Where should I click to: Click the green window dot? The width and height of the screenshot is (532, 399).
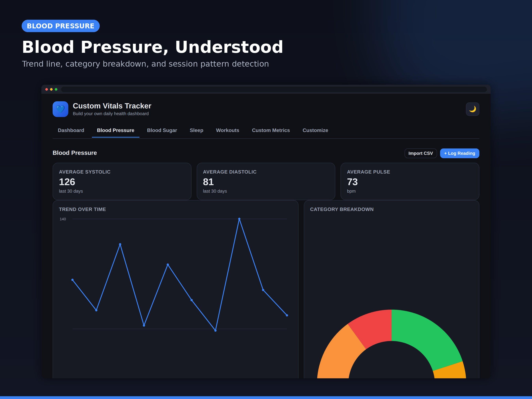point(56,89)
